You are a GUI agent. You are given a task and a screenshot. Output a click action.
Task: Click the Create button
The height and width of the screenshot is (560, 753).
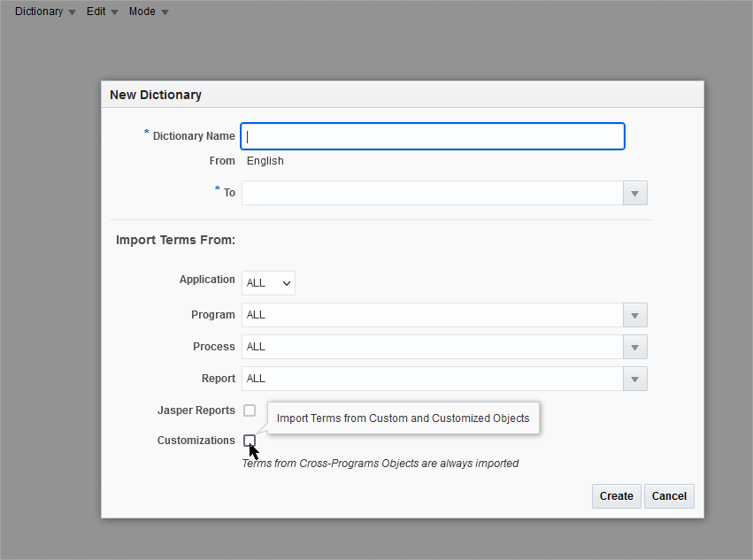point(616,496)
